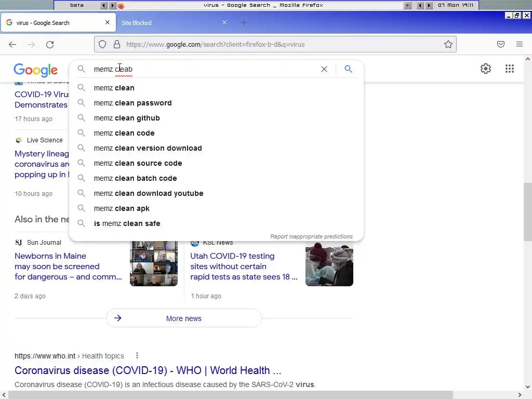Open the Google apps grid
The width and height of the screenshot is (532, 399).
pos(509,69)
